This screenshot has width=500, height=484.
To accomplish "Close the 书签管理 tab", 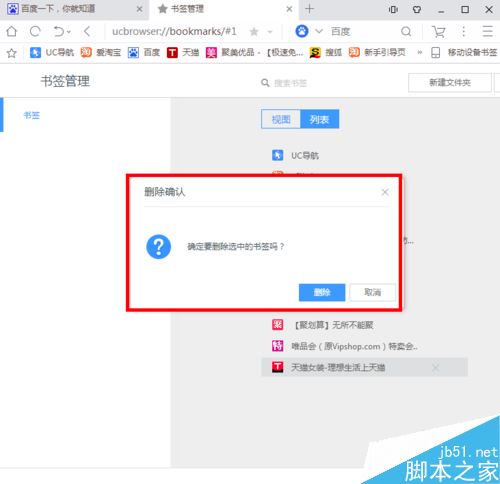I will [x=289, y=9].
